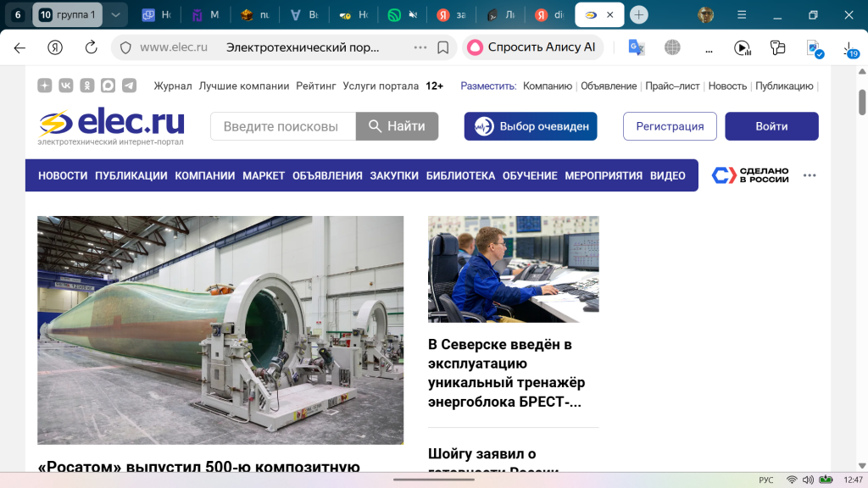Open the ОБУЧЕНИЕ menu item
This screenshot has width=868, height=488.
tap(530, 176)
